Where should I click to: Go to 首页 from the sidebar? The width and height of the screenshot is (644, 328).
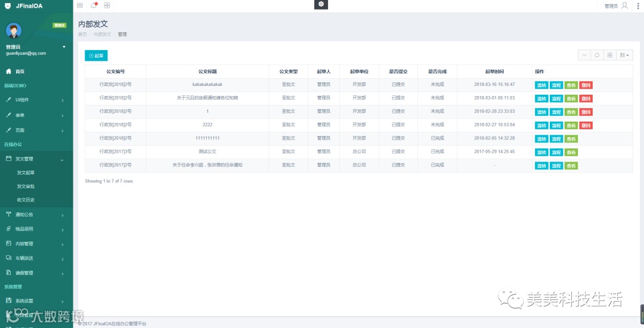(x=20, y=72)
